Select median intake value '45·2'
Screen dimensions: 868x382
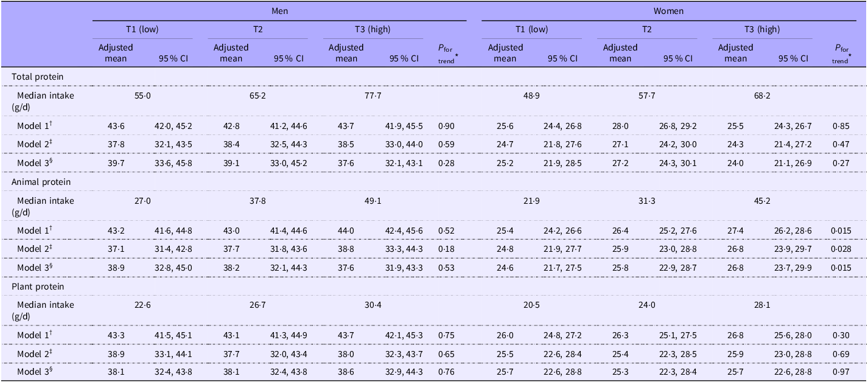point(762,201)
